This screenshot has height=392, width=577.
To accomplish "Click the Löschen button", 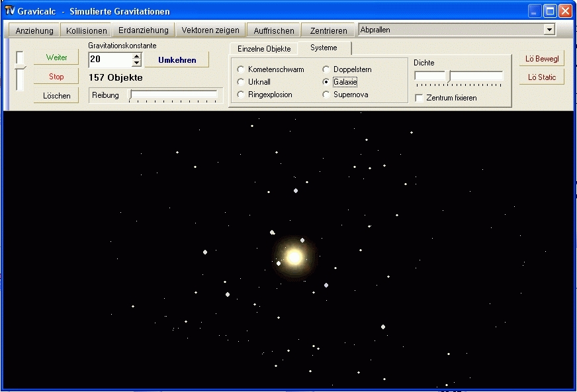I will (x=56, y=96).
